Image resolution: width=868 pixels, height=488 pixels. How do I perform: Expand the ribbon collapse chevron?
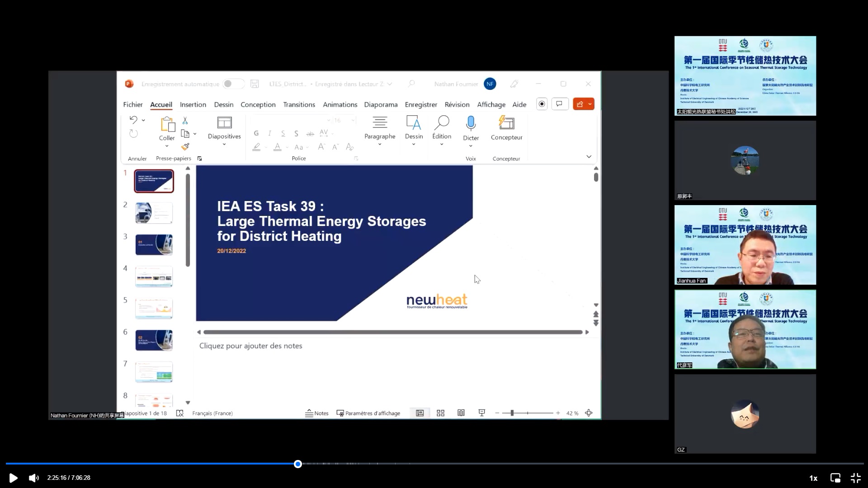[589, 157]
